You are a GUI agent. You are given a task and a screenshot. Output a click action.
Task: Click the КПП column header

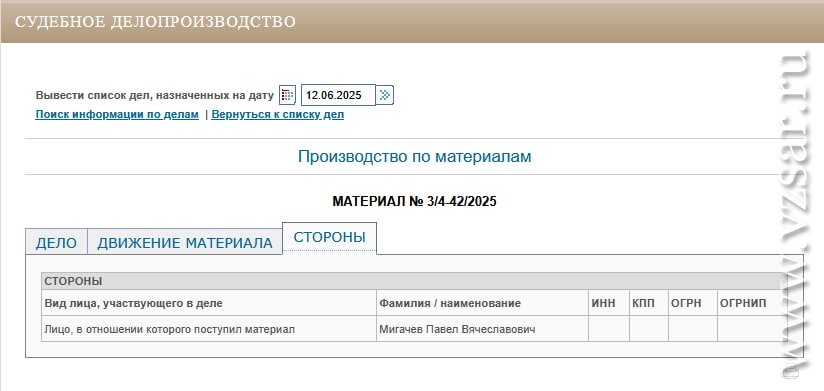click(x=648, y=303)
